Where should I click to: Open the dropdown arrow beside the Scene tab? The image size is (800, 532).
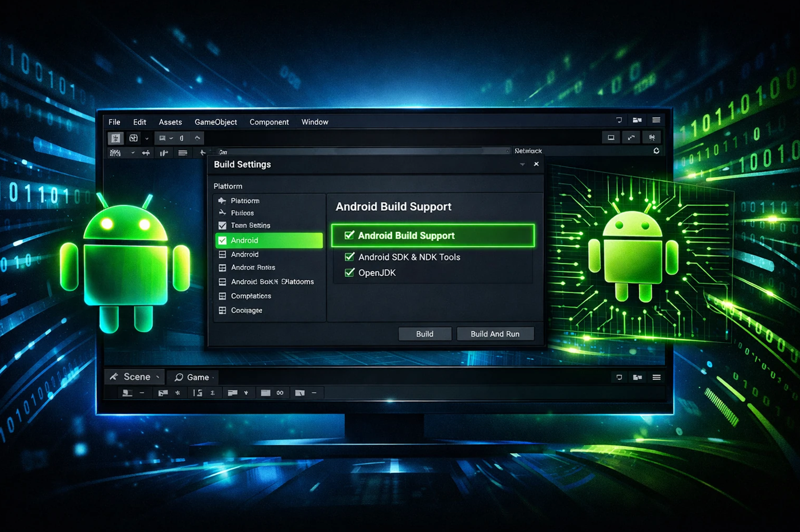tap(157, 378)
